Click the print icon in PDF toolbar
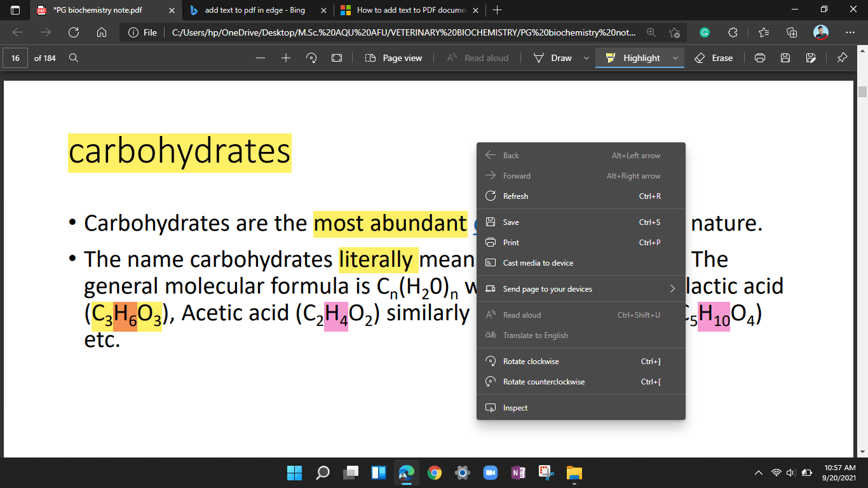The width and height of the screenshot is (868, 488). (760, 58)
